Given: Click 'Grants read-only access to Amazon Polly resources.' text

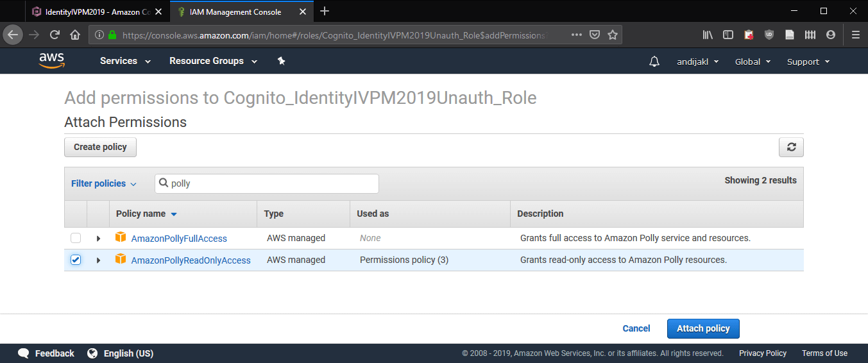Looking at the screenshot, I should click(623, 260).
